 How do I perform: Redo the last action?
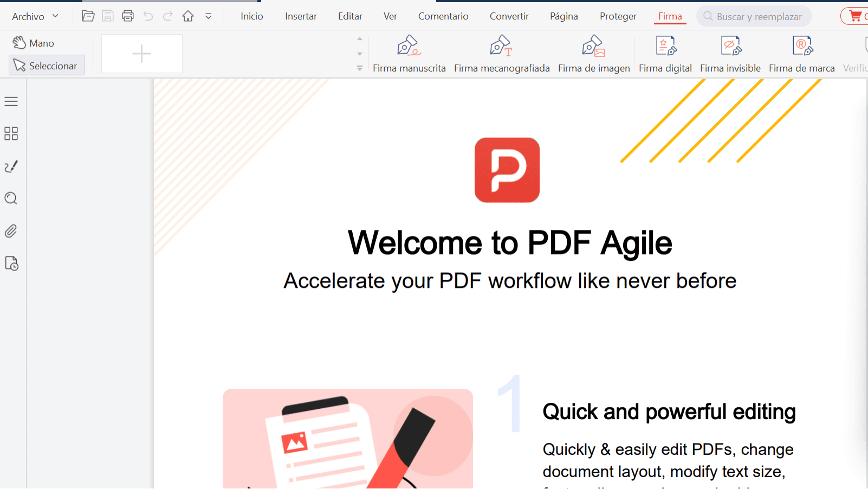[168, 16]
